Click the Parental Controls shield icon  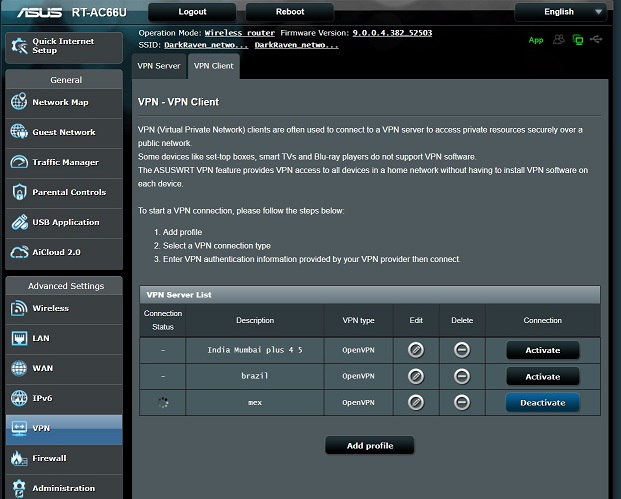click(x=19, y=192)
